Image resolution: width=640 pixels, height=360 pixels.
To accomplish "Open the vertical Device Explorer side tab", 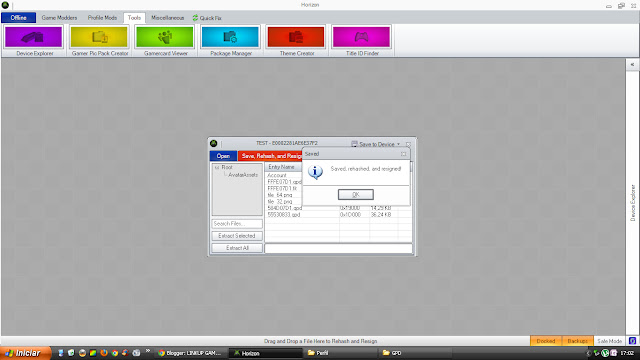I will 633,203.
